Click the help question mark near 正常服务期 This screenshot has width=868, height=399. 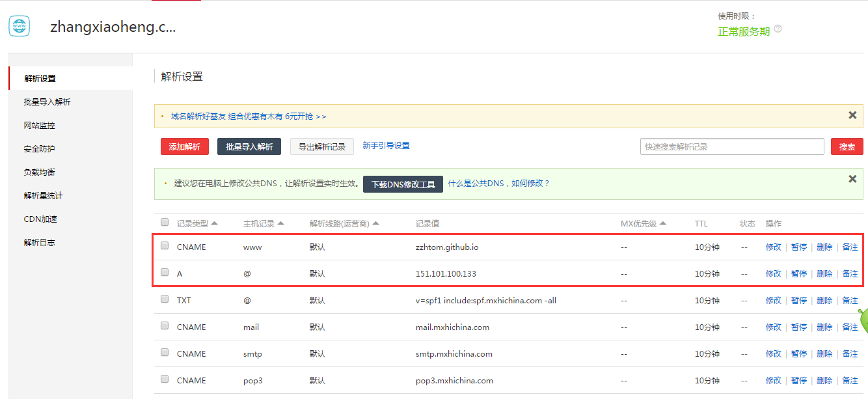[x=778, y=29]
